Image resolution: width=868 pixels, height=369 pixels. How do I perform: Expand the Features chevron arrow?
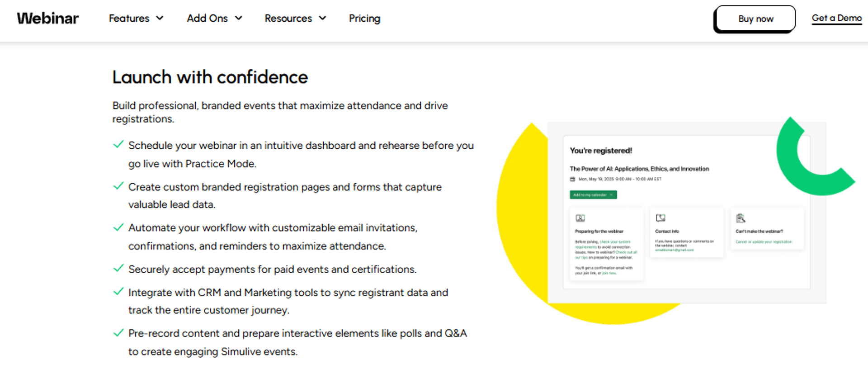point(160,18)
